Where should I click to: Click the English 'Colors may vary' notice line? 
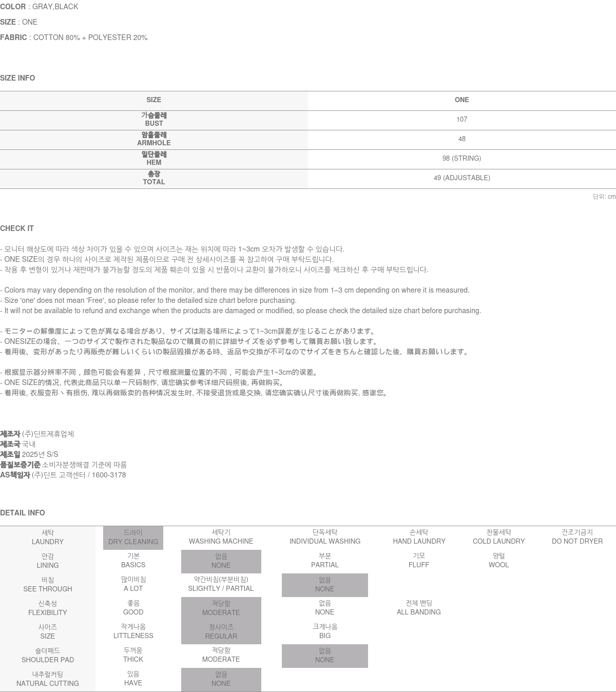tap(235, 290)
